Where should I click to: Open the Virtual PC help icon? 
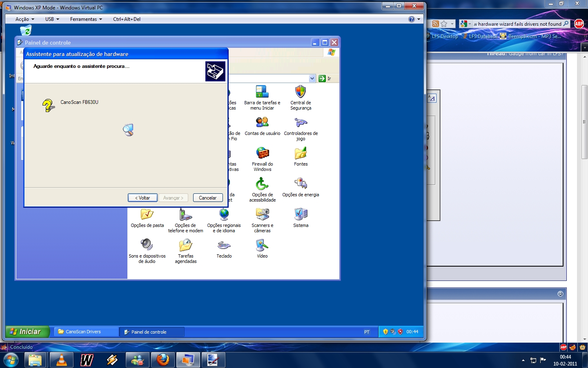(412, 19)
